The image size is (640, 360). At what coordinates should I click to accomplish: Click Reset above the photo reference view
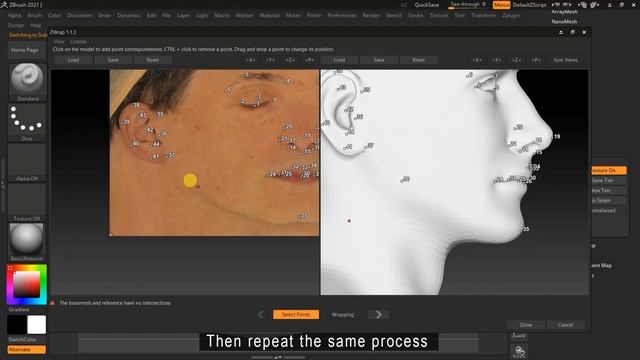pyautogui.click(x=153, y=60)
